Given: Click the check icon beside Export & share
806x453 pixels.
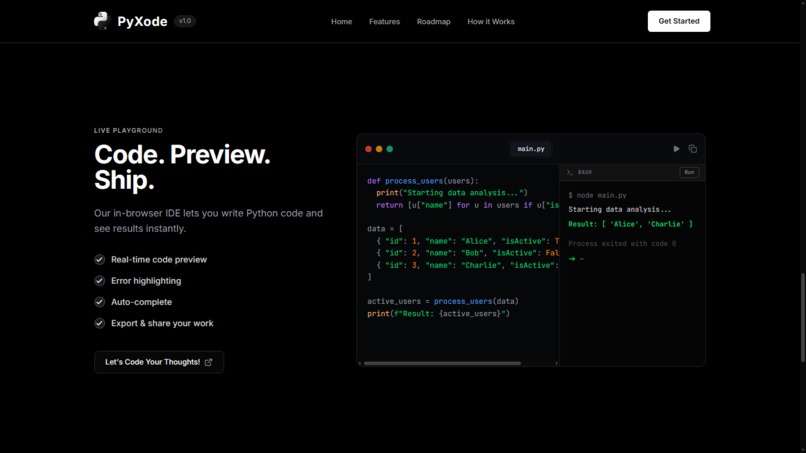Looking at the screenshot, I should [99, 323].
